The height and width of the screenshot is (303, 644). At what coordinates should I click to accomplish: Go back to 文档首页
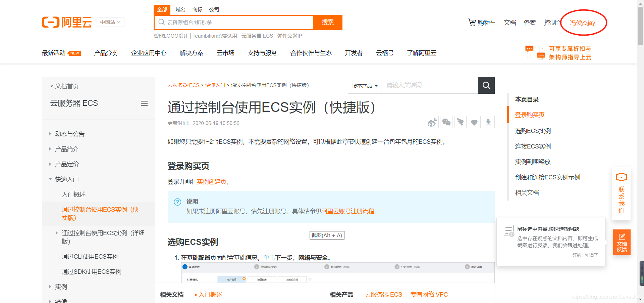click(64, 86)
